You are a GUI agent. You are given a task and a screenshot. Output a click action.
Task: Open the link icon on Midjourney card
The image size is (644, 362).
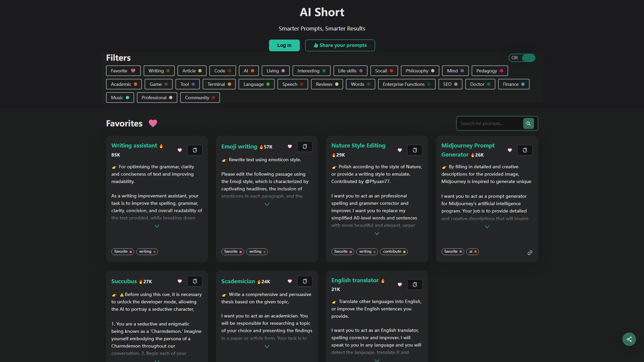pos(530,253)
